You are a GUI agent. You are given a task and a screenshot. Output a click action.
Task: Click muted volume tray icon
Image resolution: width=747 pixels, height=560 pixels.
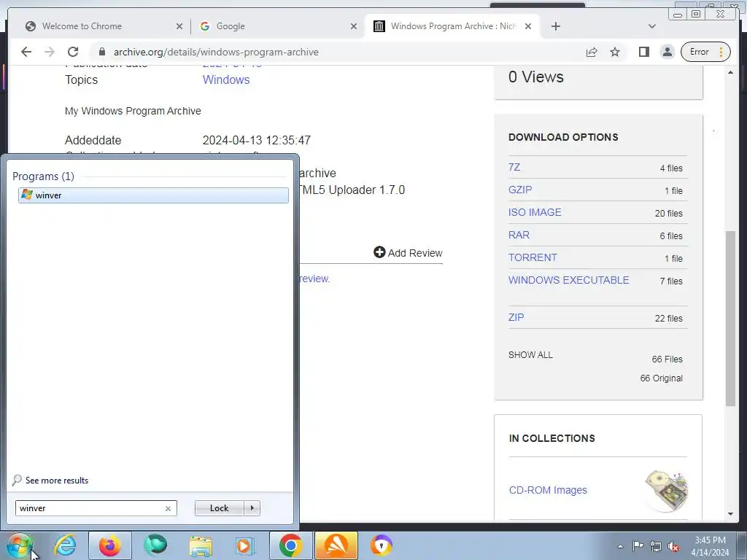pyautogui.click(x=673, y=546)
